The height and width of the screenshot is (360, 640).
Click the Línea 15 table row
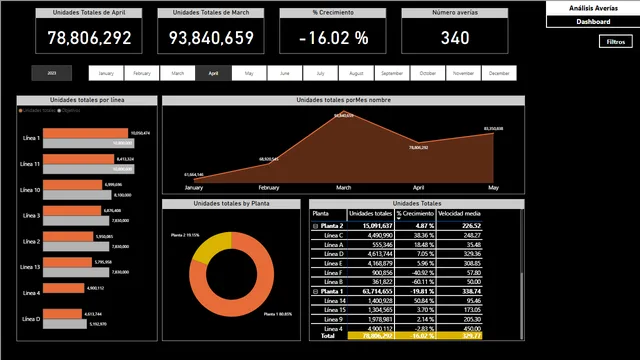pos(396,310)
